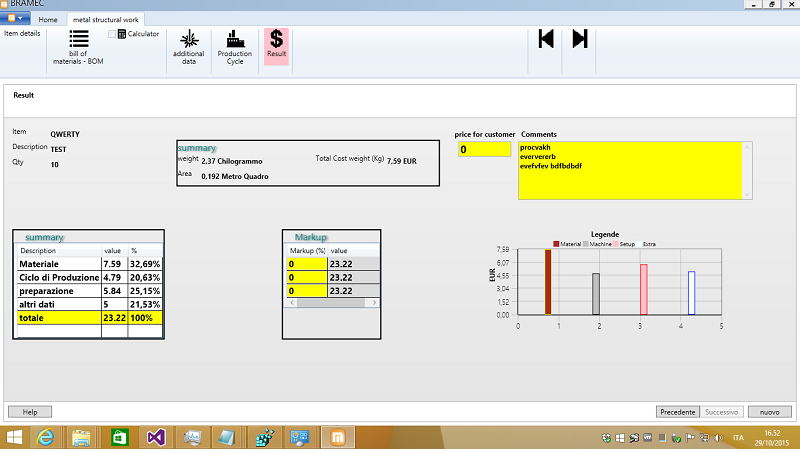The image size is (800, 449).
Task: Click the 2,37 Chilogrammo weight value
Action: click(232, 161)
